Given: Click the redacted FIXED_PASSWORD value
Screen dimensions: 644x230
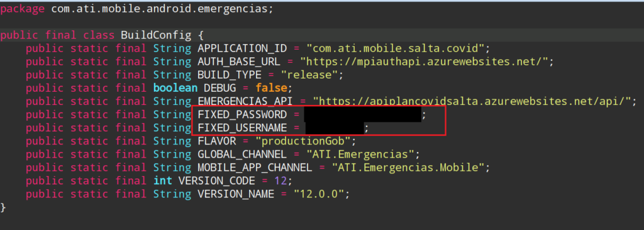Looking at the screenshot, I should tap(363, 114).
